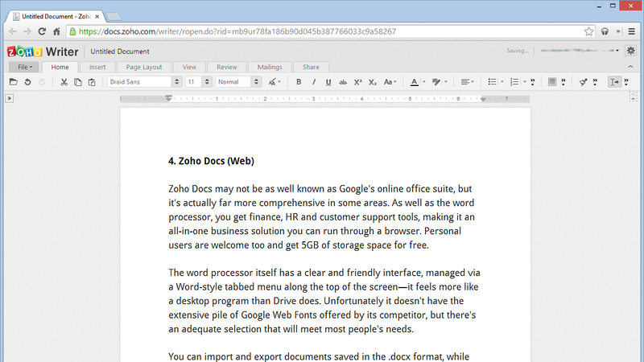Expand more options beside borders icon
This screenshot has height=362, width=644.
[563, 82]
